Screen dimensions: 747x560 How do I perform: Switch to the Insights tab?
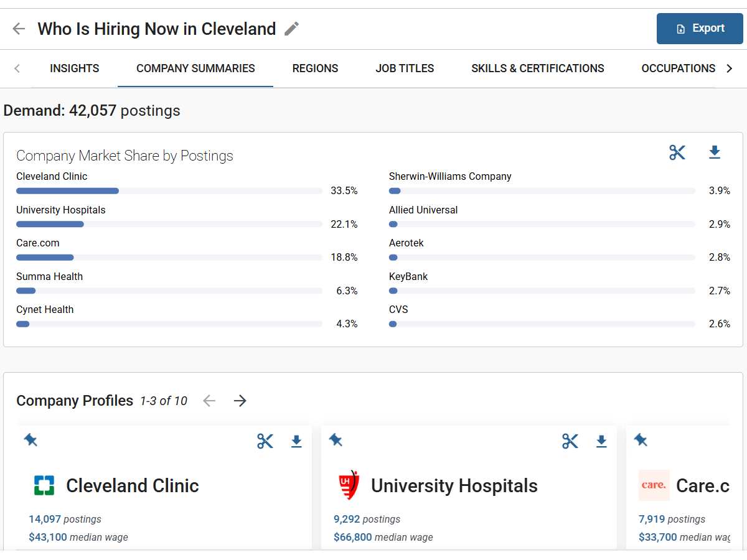pyautogui.click(x=75, y=68)
